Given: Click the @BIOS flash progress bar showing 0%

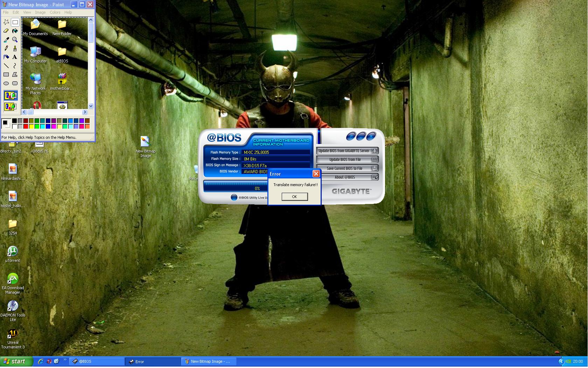Looking at the screenshot, I should [236, 186].
